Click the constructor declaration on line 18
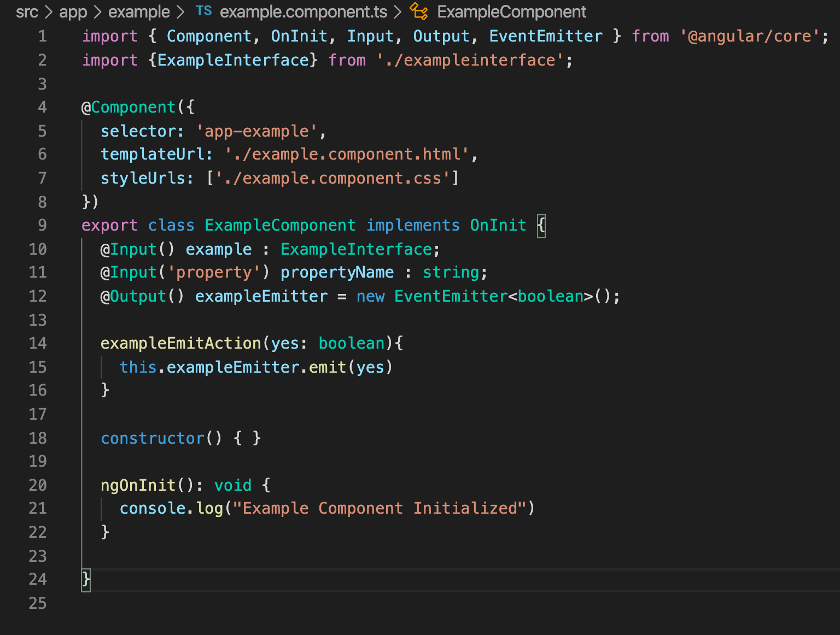 point(153,438)
